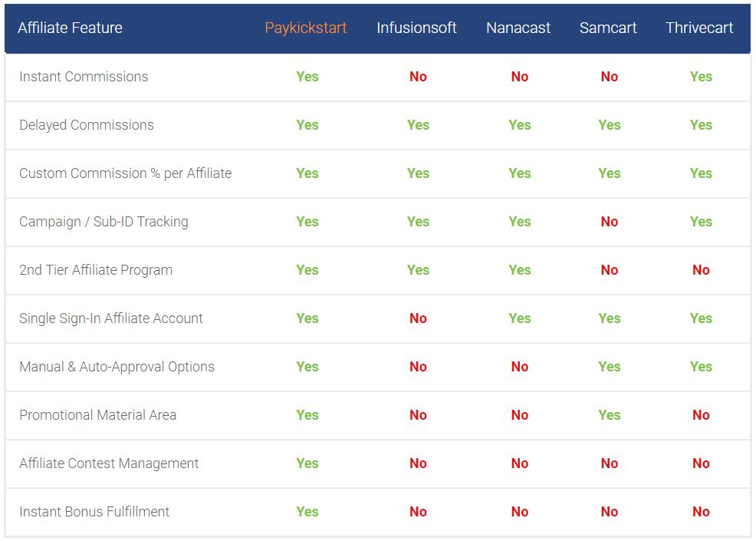Screen dimensions: 756x541
Task: Click the Delayed Commissions row label
Action: [x=87, y=125]
